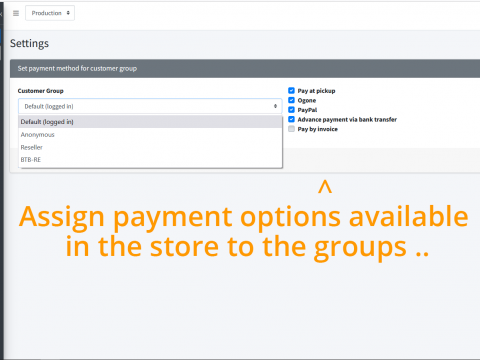The width and height of the screenshot is (480, 360).
Task: Uncheck Pay at pickup checkbox
Action: coord(291,91)
